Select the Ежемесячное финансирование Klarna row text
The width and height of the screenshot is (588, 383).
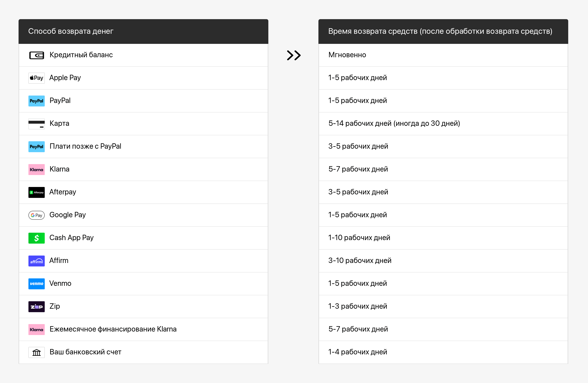coord(113,329)
